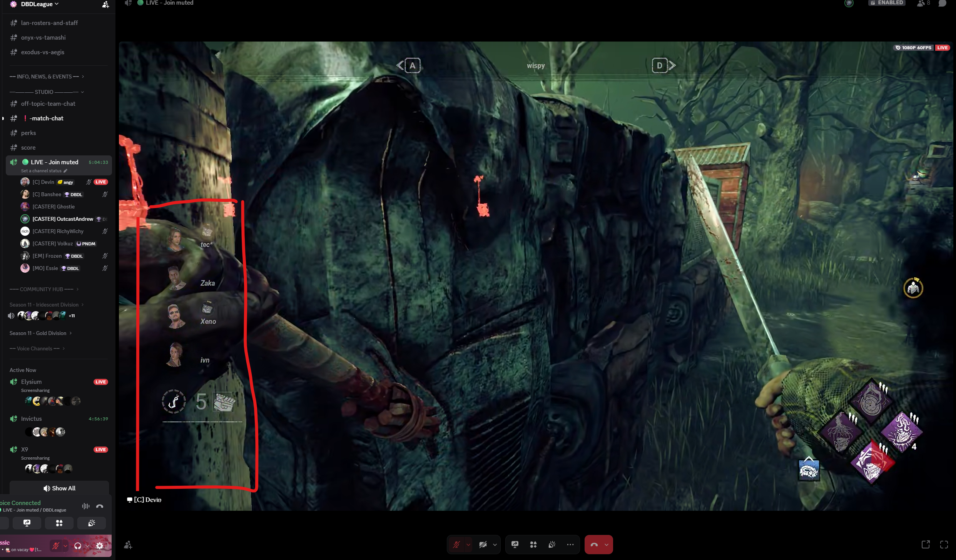Hang up with the red disconnect button

[x=594, y=545]
